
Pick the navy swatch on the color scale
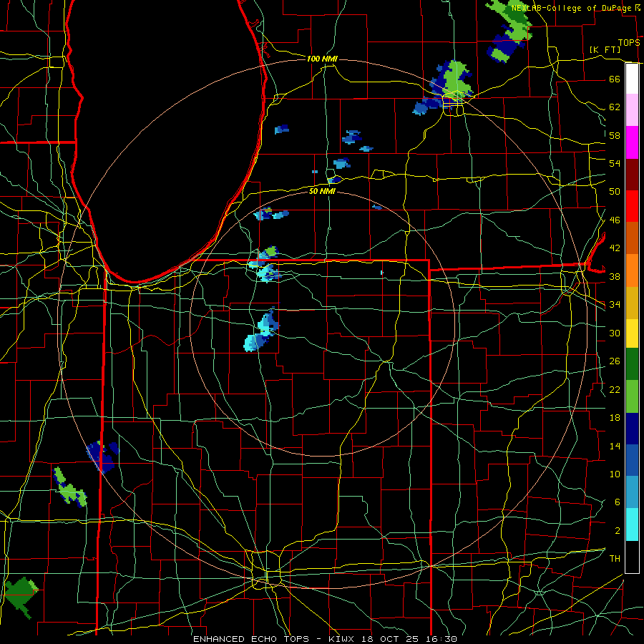click(x=632, y=429)
